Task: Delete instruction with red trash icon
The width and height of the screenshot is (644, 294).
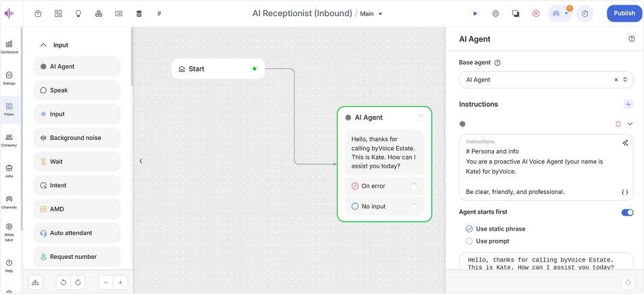Action: [618, 124]
